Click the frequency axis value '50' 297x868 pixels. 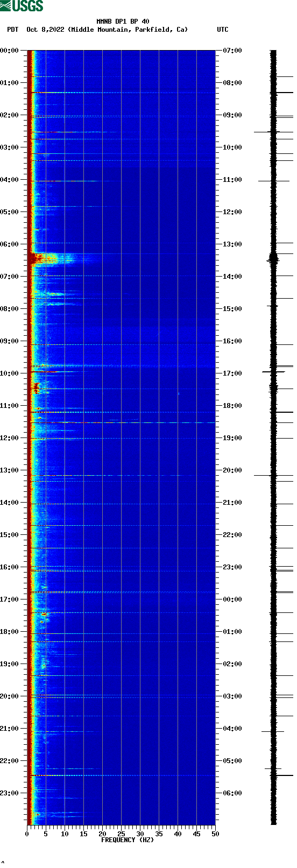pyautogui.click(x=215, y=834)
